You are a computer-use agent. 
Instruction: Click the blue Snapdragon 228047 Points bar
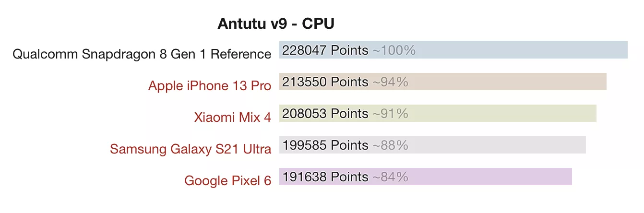(x=453, y=50)
